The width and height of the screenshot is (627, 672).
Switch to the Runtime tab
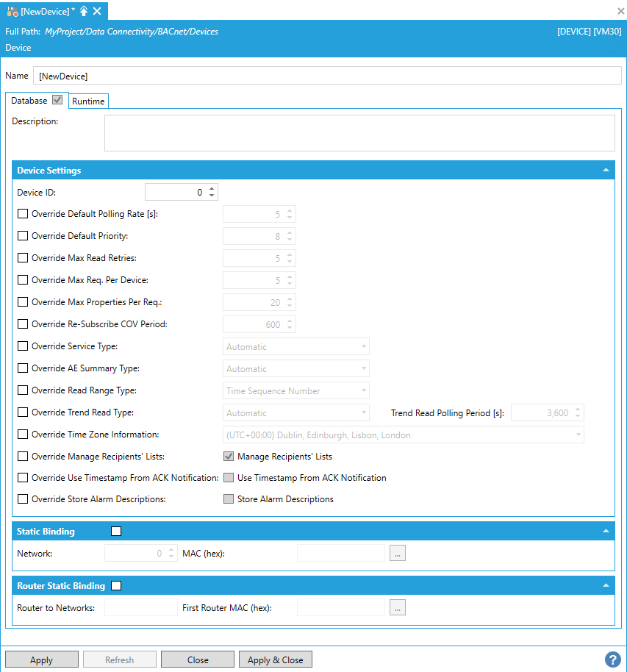[x=88, y=101]
